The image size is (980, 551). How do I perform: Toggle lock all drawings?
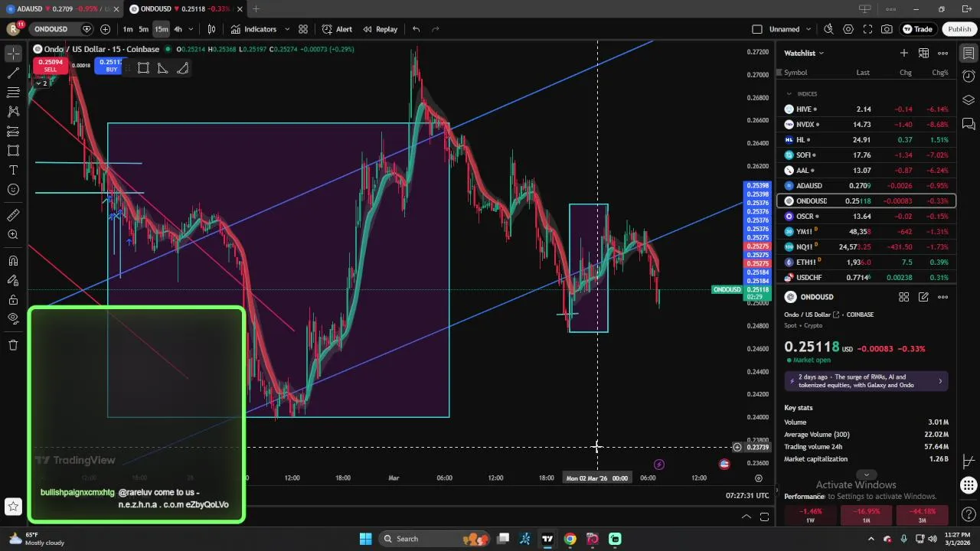[13, 299]
